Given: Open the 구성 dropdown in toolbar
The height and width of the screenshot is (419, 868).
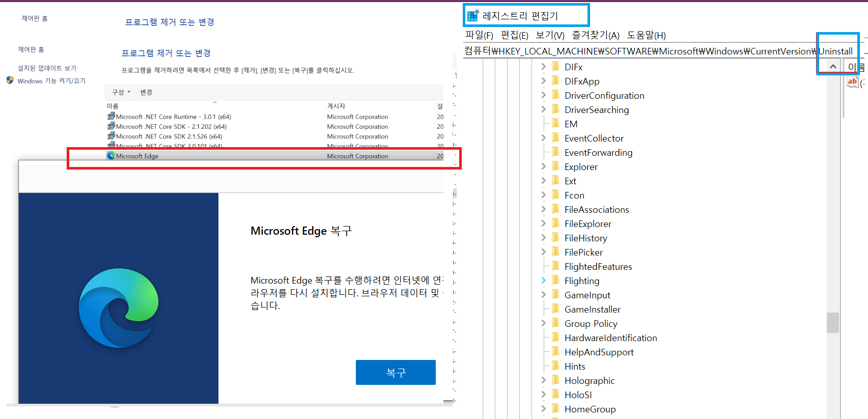Looking at the screenshot, I should pyautogui.click(x=121, y=92).
